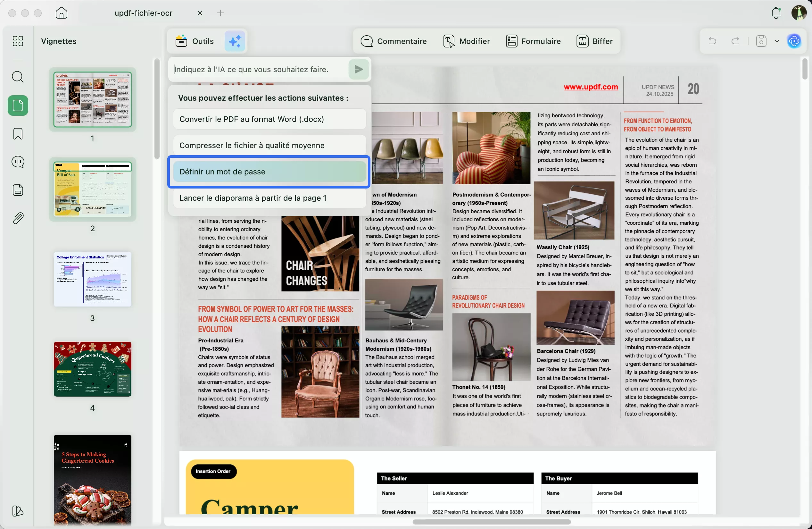812x529 pixels.
Task: Open the bookmarks panel icon
Action: (x=18, y=134)
